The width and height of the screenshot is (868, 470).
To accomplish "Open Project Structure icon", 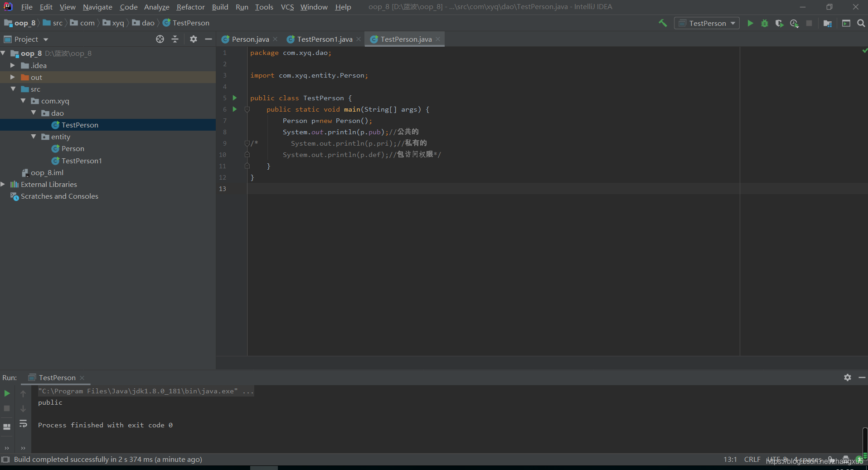I will click(x=828, y=23).
